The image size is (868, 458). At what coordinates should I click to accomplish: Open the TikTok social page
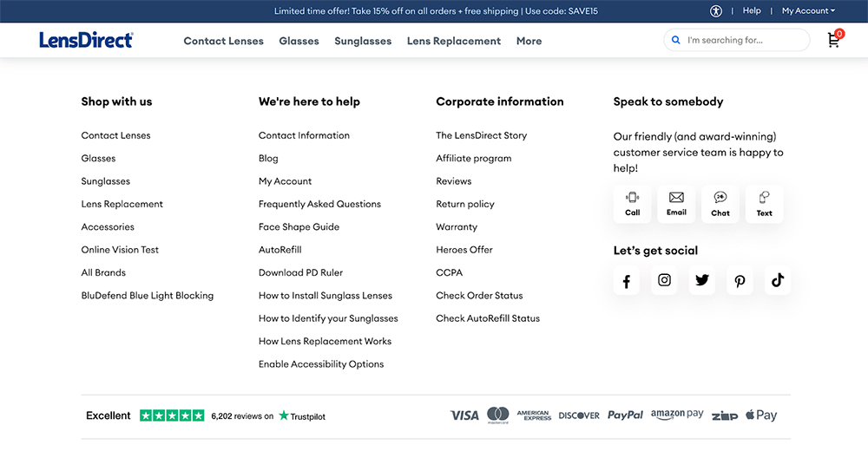click(x=778, y=280)
